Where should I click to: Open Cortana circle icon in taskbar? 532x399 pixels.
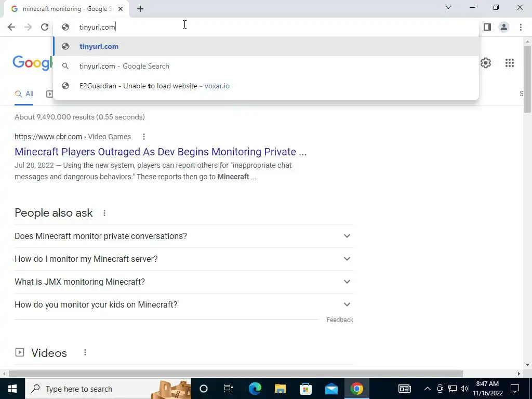click(204, 389)
